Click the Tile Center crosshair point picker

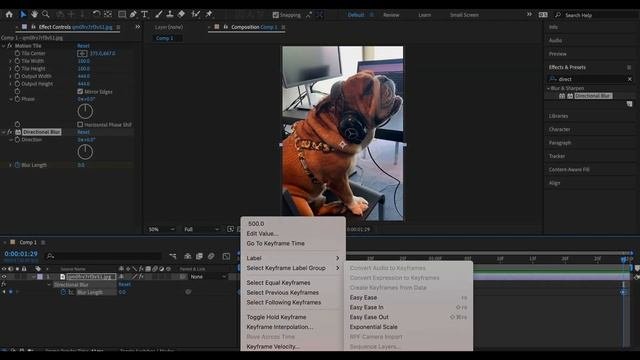82,53
